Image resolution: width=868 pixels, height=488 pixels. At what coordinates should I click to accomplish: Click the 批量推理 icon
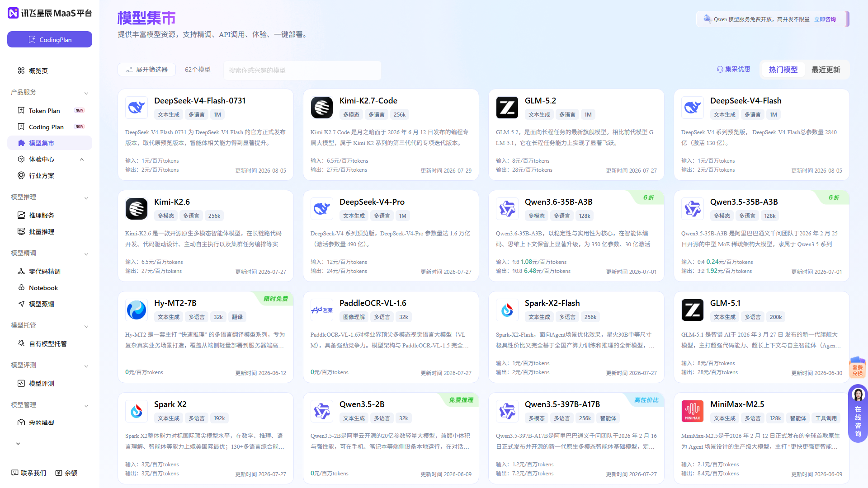[21, 231]
